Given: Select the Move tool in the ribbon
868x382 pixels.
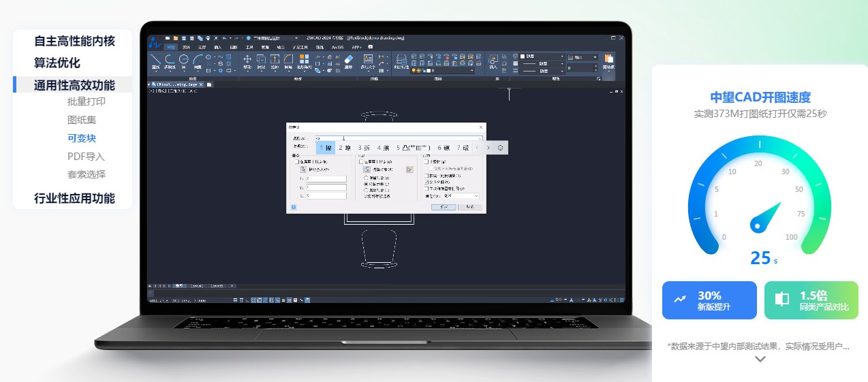Looking at the screenshot, I should (x=247, y=61).
